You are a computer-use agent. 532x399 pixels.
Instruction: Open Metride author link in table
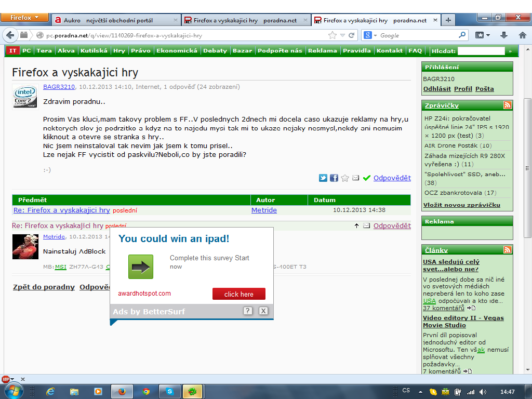pos(264,210)
